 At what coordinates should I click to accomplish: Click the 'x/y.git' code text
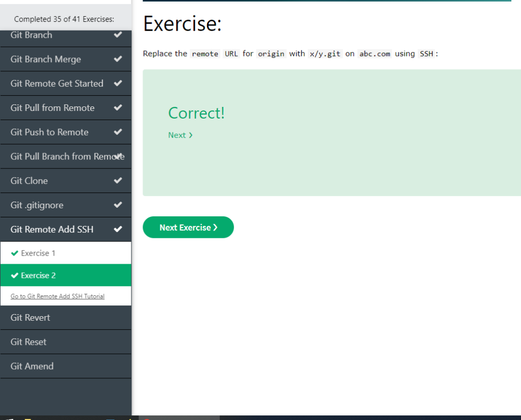tap(325, 54)
